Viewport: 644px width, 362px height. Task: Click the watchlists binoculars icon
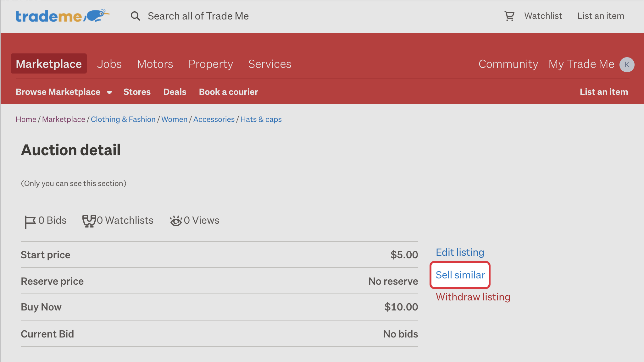pyautogui.click(x=89, y=221)
